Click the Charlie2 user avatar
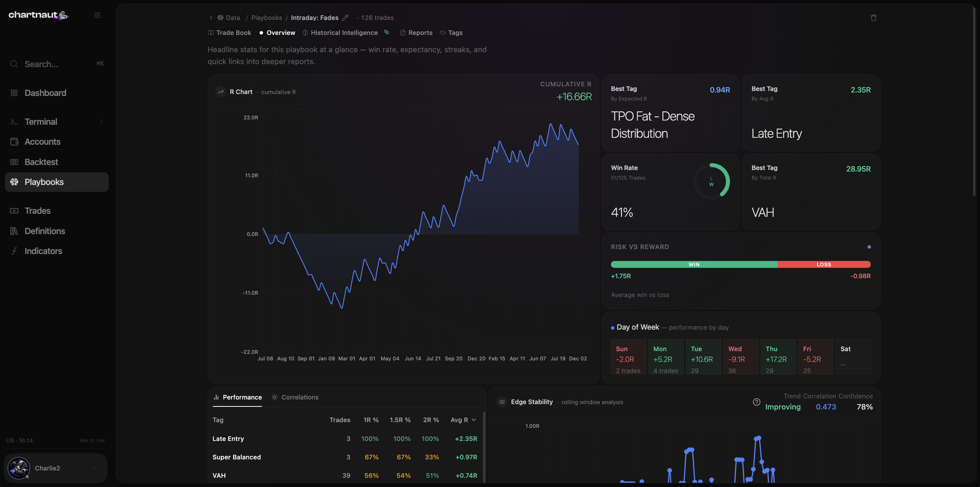Image resolution: width=980 pixels, height=487 pixels. coord(18,468)
